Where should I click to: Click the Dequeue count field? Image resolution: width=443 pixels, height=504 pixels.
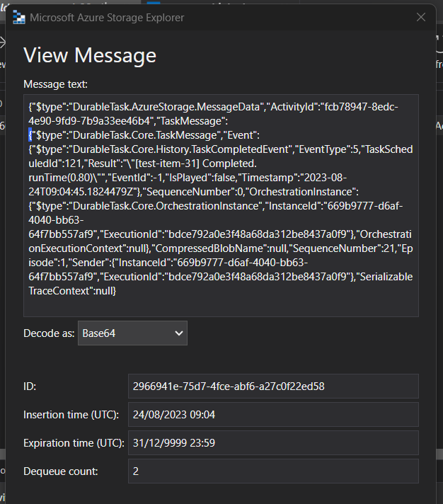point(273,471)
